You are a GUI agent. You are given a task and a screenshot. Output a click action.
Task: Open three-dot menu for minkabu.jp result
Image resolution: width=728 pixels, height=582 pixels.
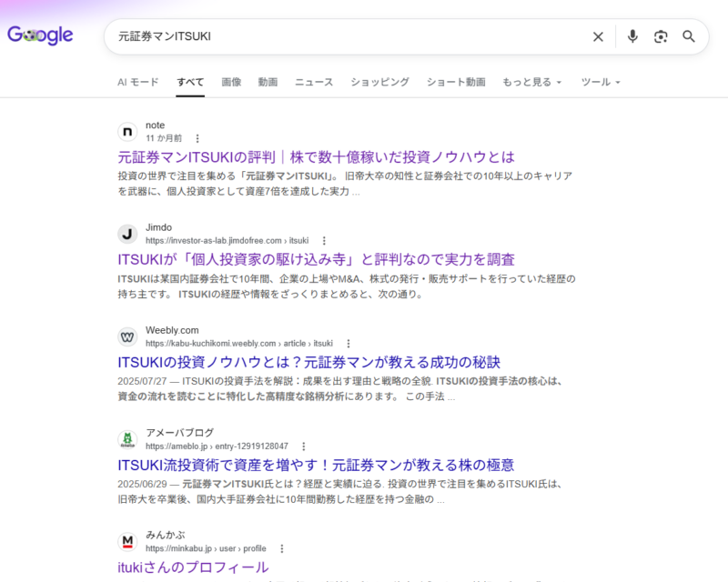(282, 548)
